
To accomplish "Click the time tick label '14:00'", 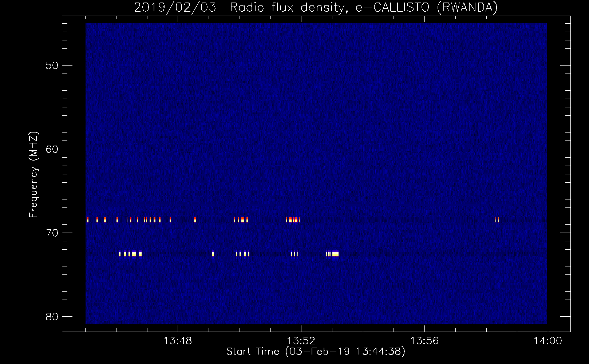I will tap(548, 341).
